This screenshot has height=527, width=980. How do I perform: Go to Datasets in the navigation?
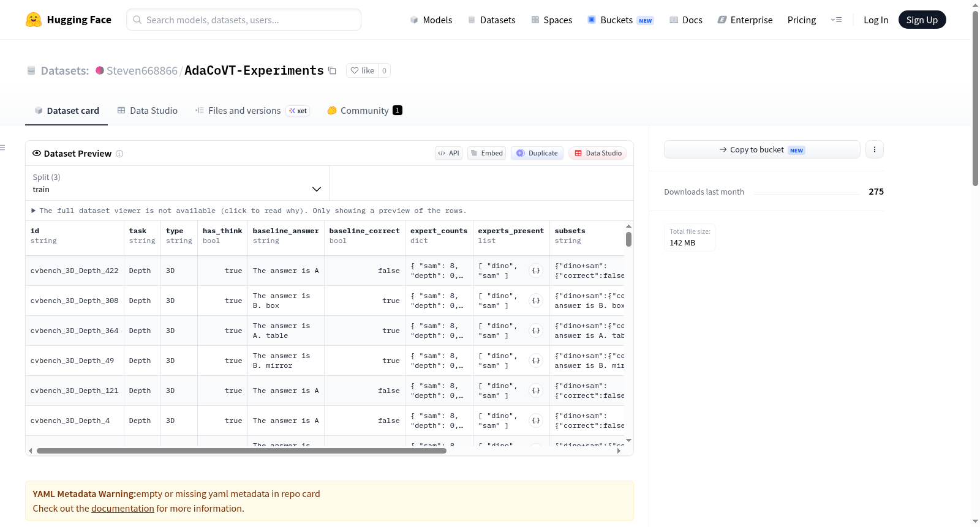pos(491,20)
